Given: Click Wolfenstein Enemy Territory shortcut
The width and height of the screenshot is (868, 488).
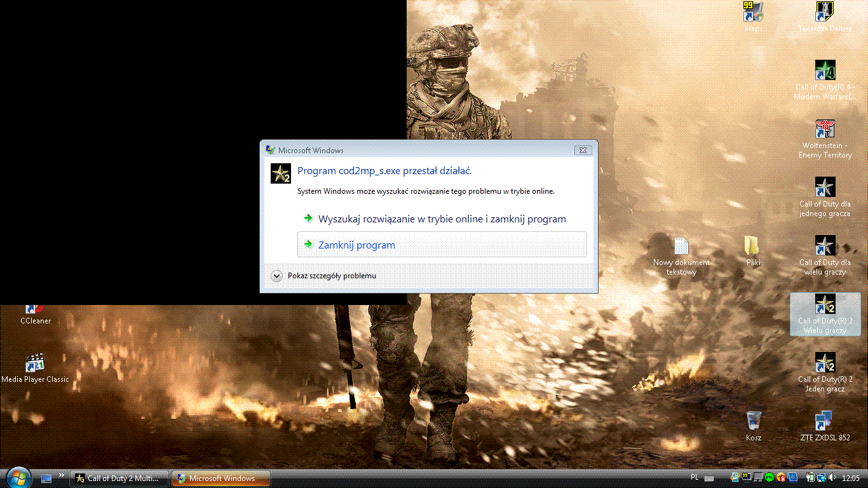Looking at the screenshot, I should (825, 129).
